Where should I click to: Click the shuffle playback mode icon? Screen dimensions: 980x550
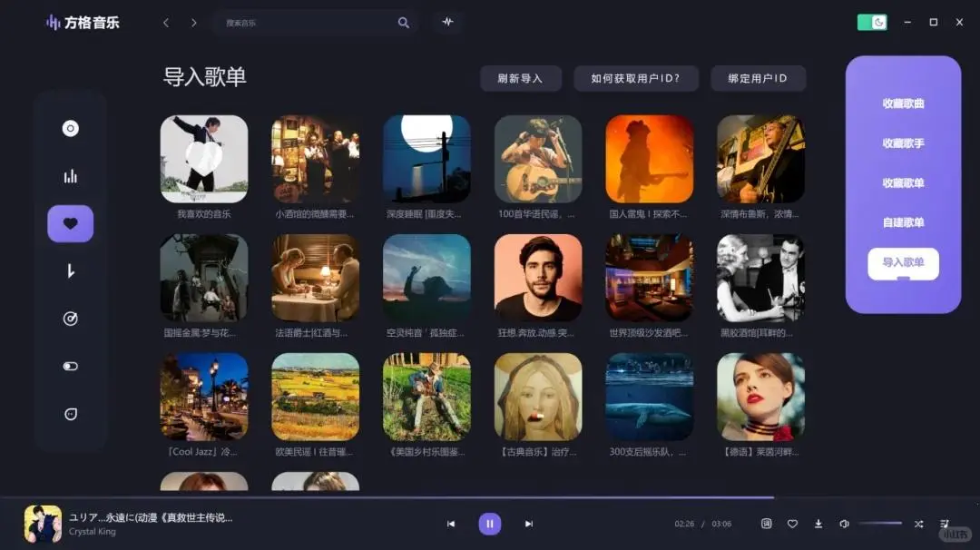[x=918, y=524]
